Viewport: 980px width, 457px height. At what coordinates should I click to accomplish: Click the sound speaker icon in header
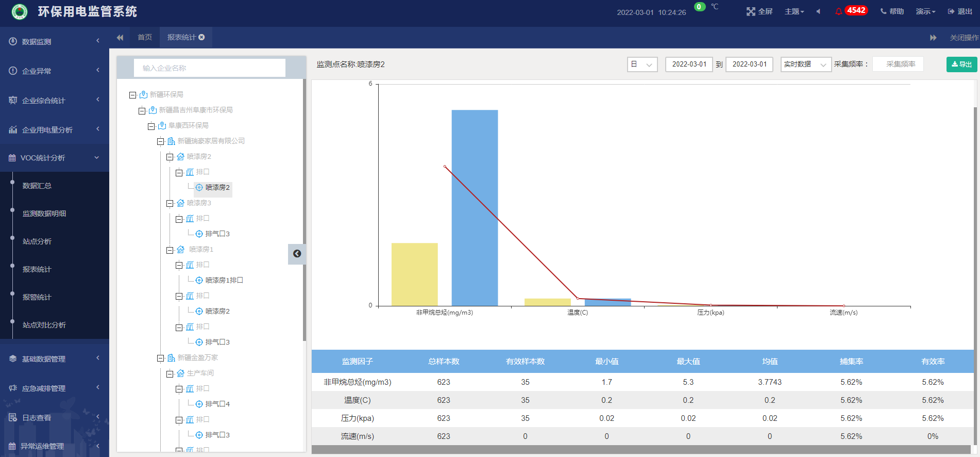click(818, 11)
